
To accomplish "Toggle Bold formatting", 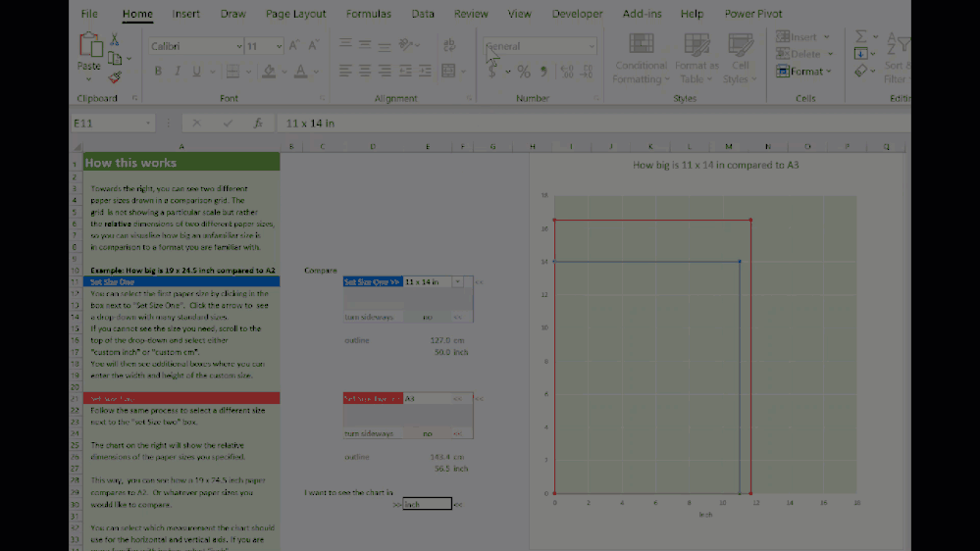I will pos(158,72).
